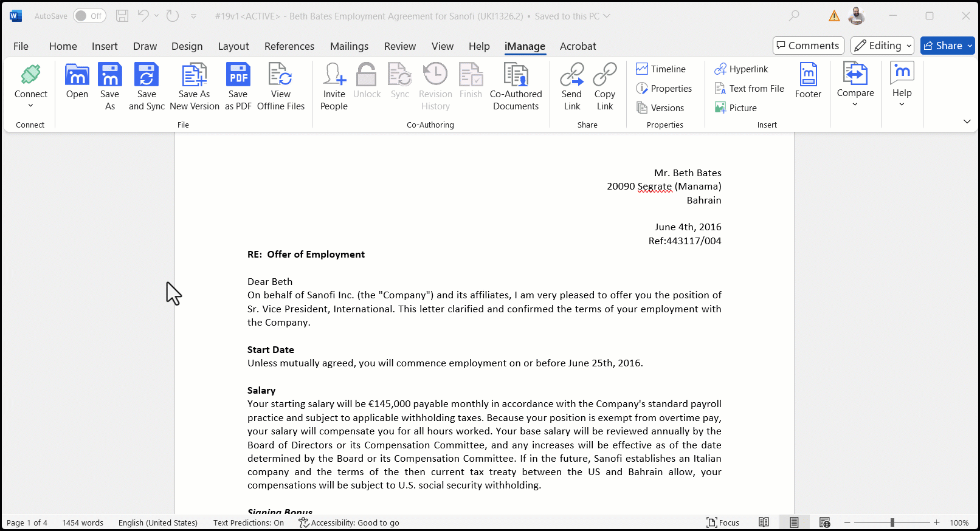Open Co-Authored Documents
980x531 pixels.
click(x=516, y=75)
